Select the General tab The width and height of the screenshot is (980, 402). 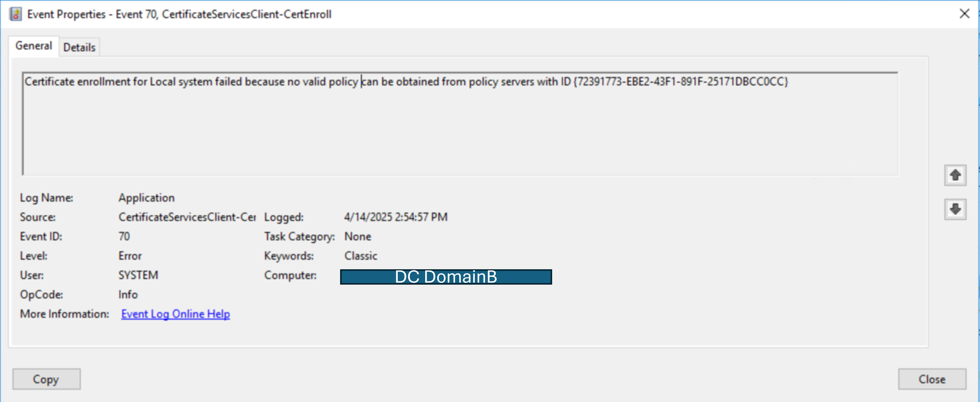[33, 46]
